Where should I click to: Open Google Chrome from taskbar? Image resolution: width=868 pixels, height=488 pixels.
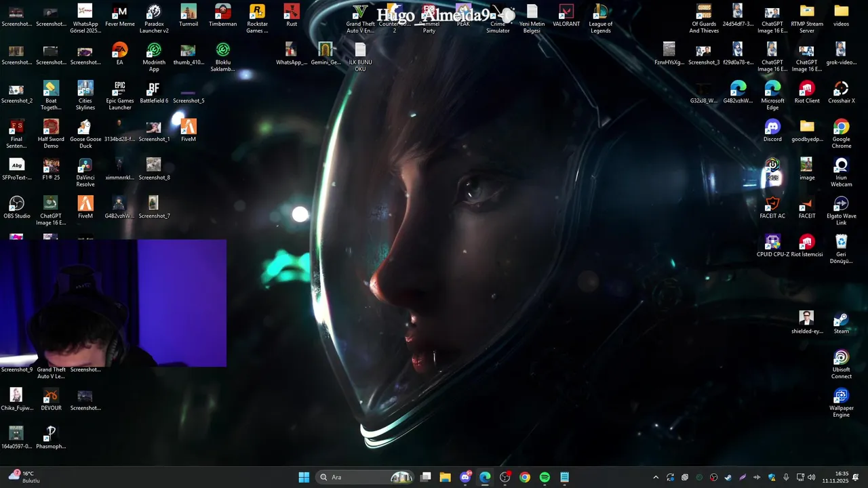coord(525,477)
